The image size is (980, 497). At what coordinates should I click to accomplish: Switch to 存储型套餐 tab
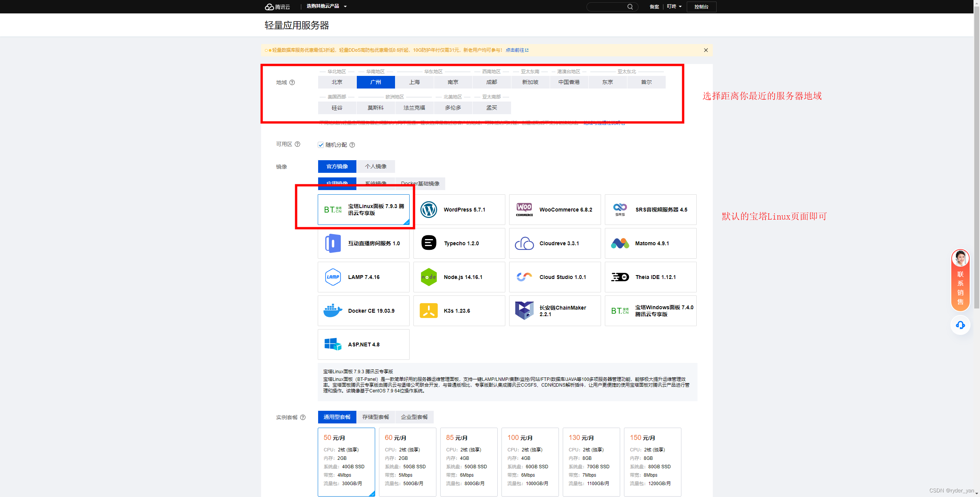pos(376,417)
